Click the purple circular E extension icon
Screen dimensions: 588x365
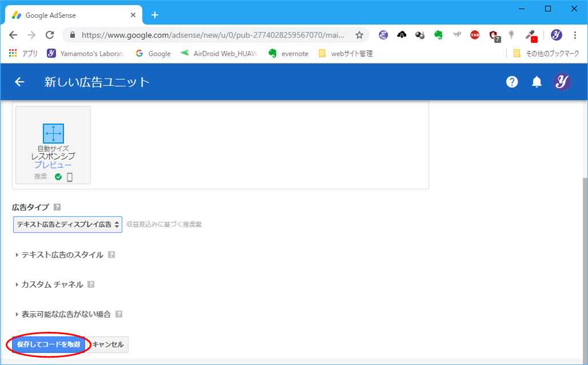383,35
